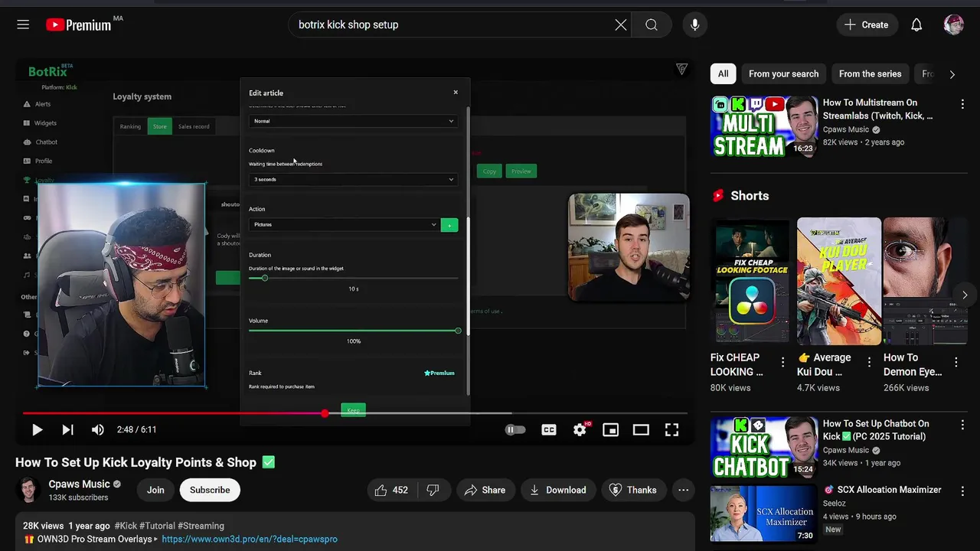
Task: Send Thanks to the creator
Action: click(x=633, y=490)
